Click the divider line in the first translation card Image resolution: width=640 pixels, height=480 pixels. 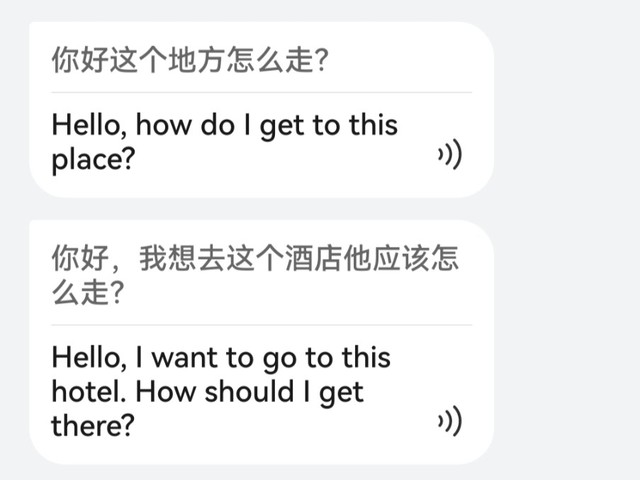point(260,93)
